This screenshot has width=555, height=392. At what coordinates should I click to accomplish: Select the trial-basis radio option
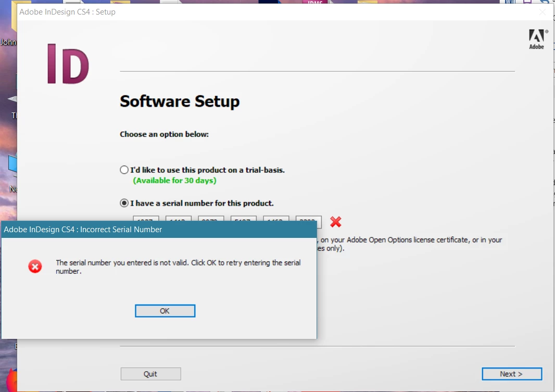pyautogui.click(x=124, y=170)
